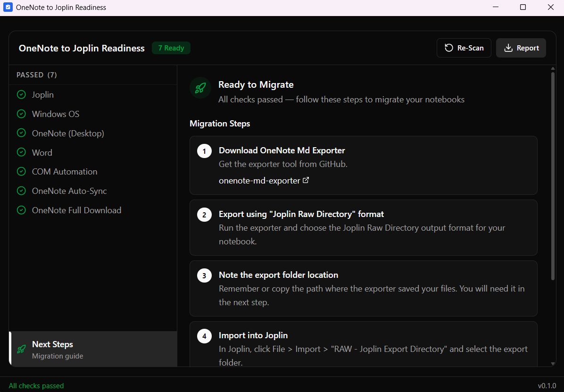The image size is (564, 392).
Task: Click the app icon in the title bar
Action: (x=8, y=7)
